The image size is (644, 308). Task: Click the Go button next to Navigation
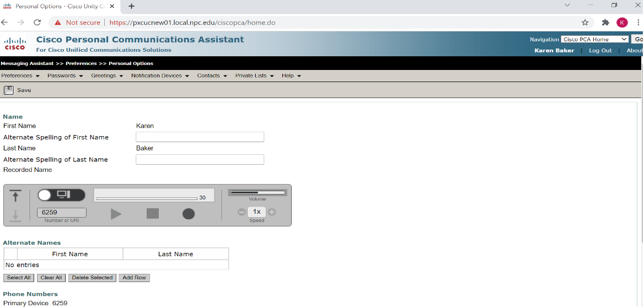click(x=638, y=40)
